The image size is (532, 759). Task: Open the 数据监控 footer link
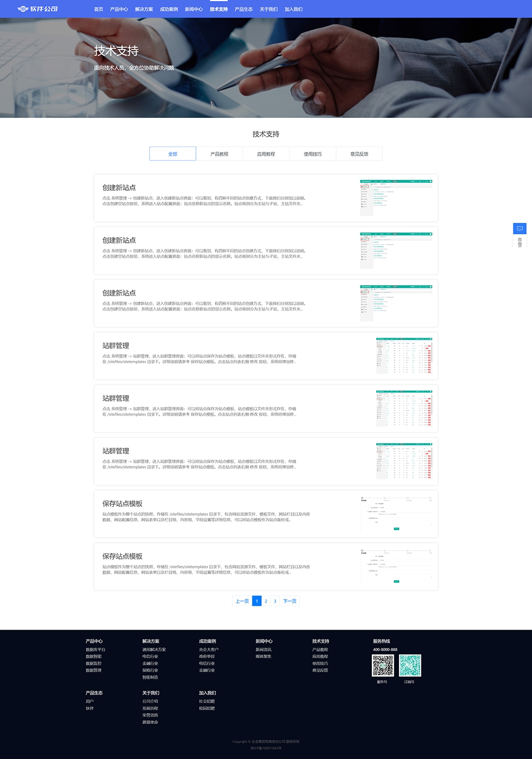94,663
